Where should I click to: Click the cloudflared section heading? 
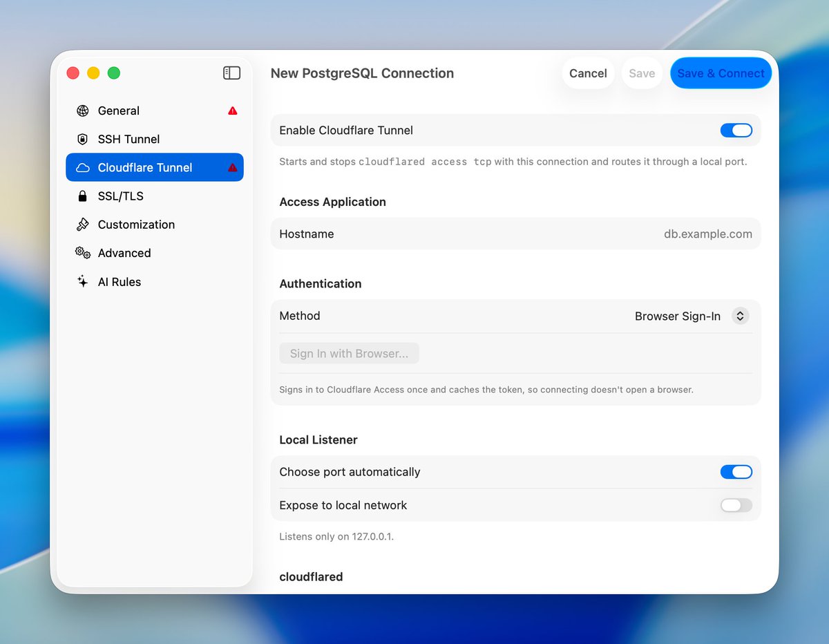tap(311, 576)
